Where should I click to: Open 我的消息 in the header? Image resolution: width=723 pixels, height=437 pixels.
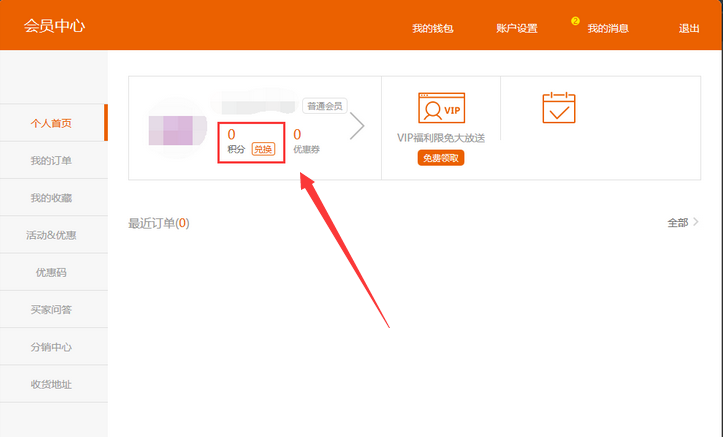[607, 28]
